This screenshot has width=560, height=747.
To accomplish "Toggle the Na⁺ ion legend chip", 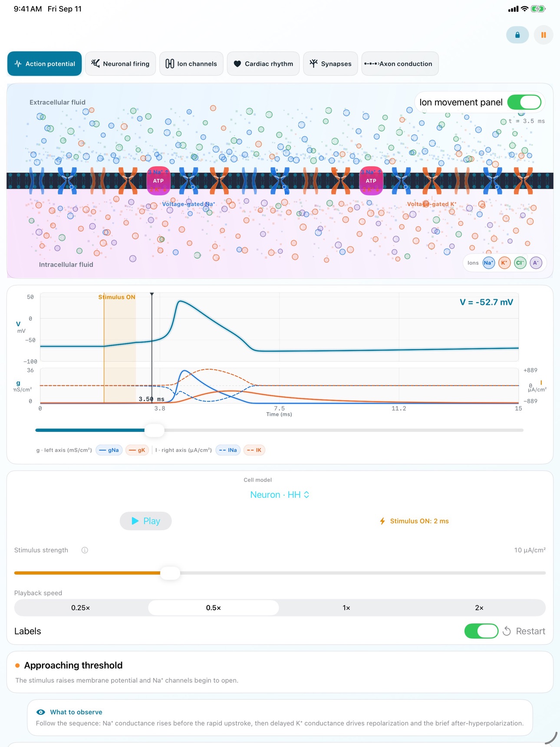I will coord(489,263).
